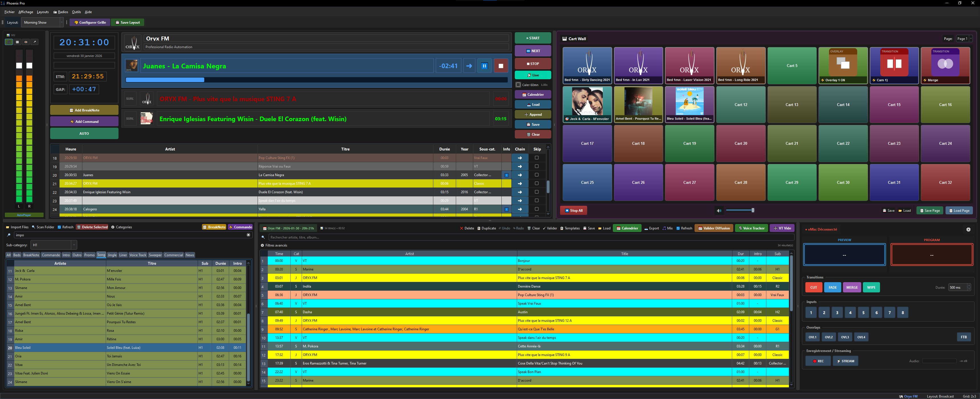Open the Outils menu
The height and width of the screenshot is (399, 980).
tap(76, 12)
